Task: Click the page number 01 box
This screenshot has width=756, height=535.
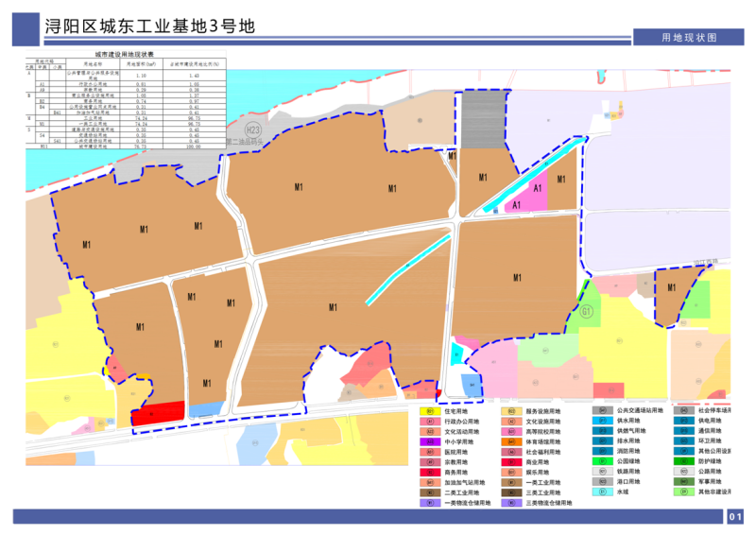Action: 737,516
